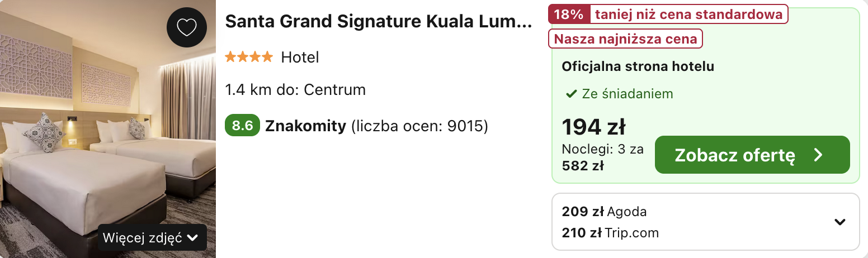Click taniej niż cena standardowa tag
Screen dimensions: 868x258
688,15
